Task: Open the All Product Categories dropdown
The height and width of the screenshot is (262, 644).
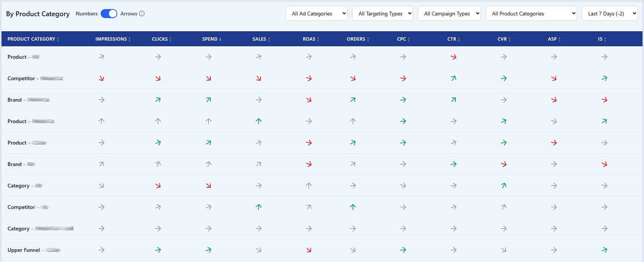Action: click(x=531, y=14)
